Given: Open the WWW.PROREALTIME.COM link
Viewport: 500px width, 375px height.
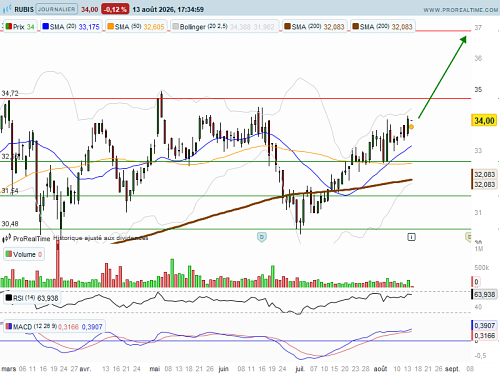Looking at the screenshot, I should click(460, 10).
